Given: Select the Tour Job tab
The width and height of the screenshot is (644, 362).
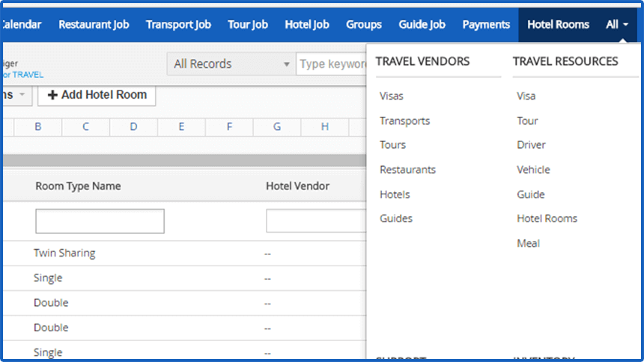Looking at the screenshot, I should (x=248, y=25).
